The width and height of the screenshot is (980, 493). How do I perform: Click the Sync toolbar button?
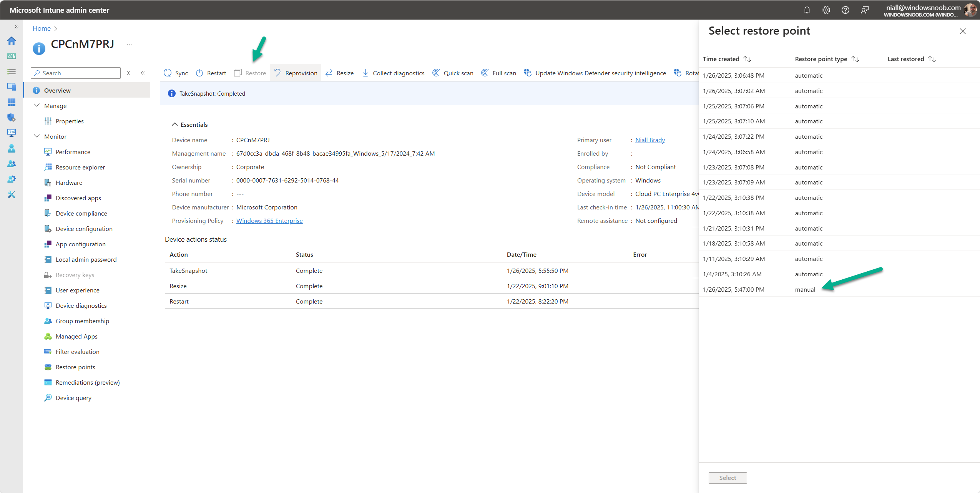[x=176, y=73]
